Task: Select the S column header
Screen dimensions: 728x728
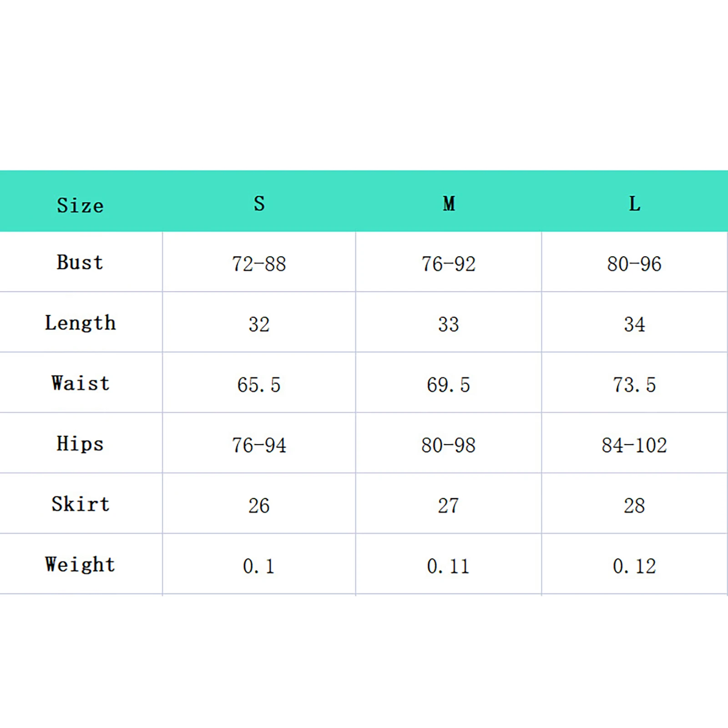Action: (259, 203)
